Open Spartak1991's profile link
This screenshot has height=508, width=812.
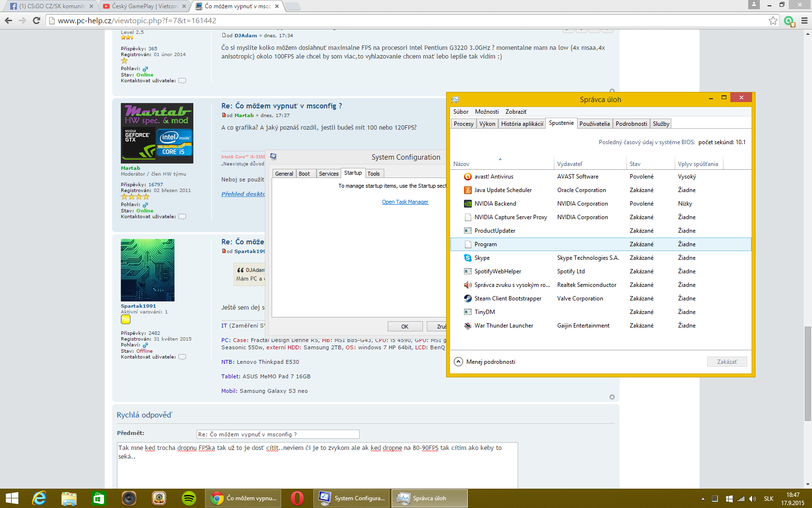pyautogui.click(x=138, y=306)
